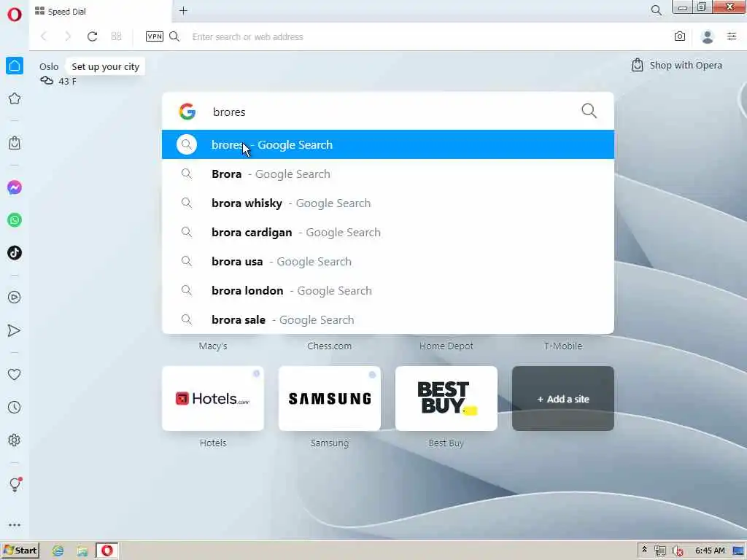The width and height of the screenshot is (747, 560).
Task: Show hidden tray icons arrow
Action: 645,550
